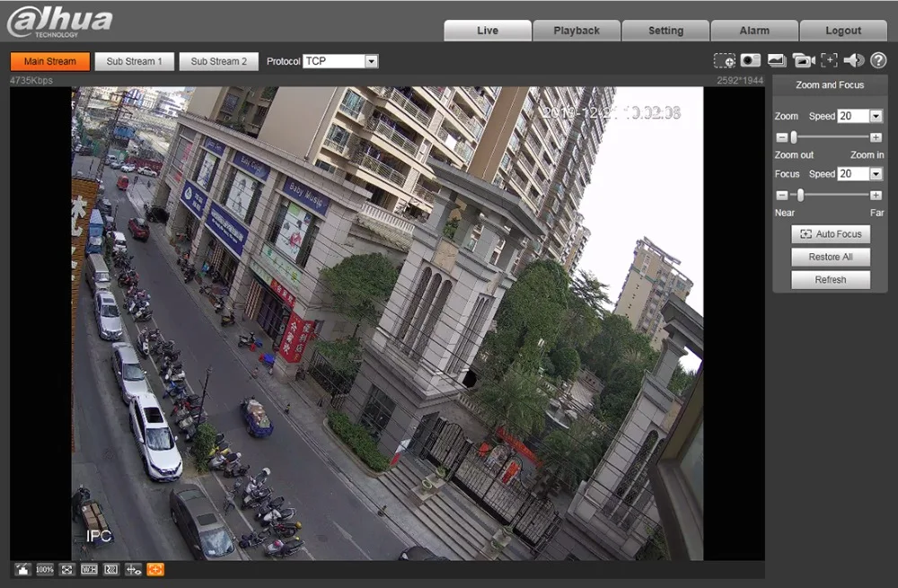Open image adjustment icon below video
The image size is (898, 588).
click(22, 569)
